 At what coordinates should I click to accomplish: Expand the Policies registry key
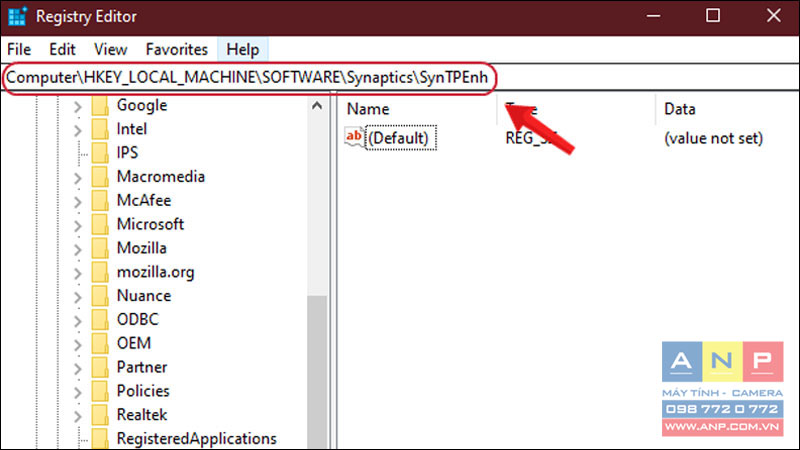(x=78, y=392)
